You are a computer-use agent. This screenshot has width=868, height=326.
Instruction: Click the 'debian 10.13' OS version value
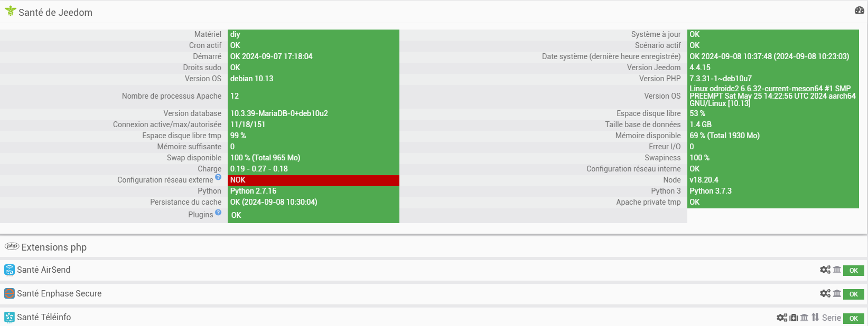pos(252,79)
